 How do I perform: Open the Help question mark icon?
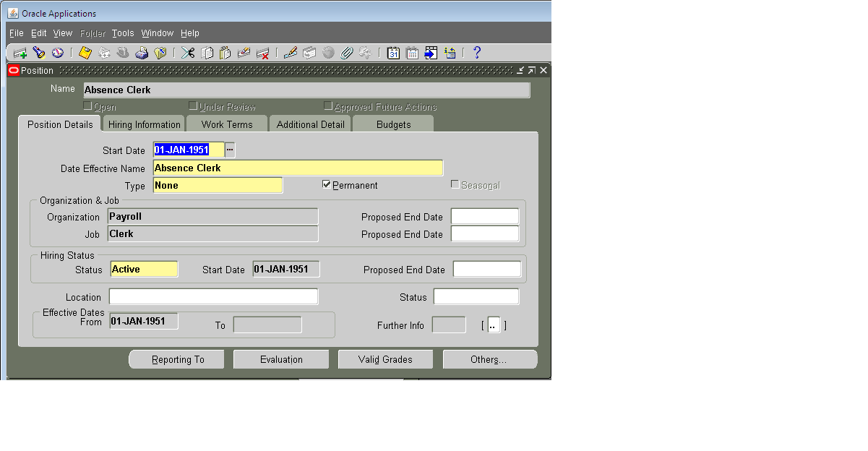(478, 53)
